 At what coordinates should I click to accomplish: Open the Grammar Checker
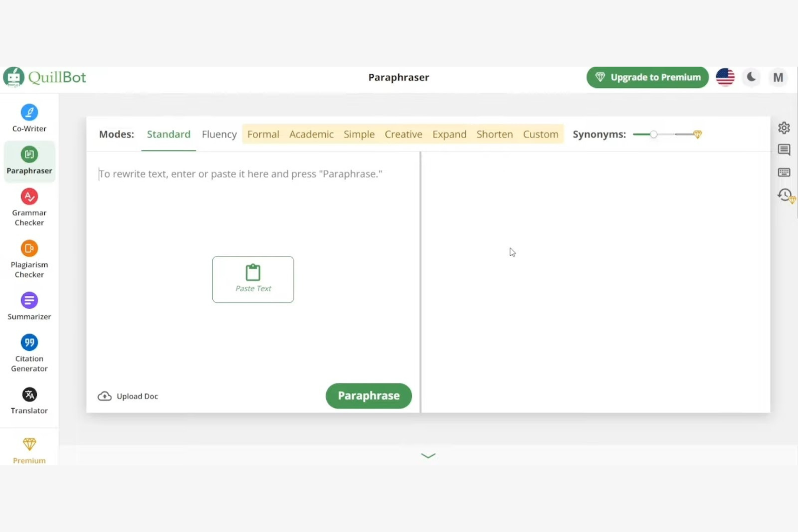(29, 207)
